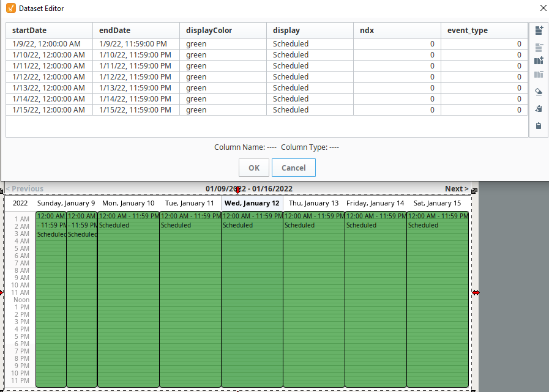Close the Dataset Editor window
The height and width of the screenshot is (392, 549).
point(543,8)
